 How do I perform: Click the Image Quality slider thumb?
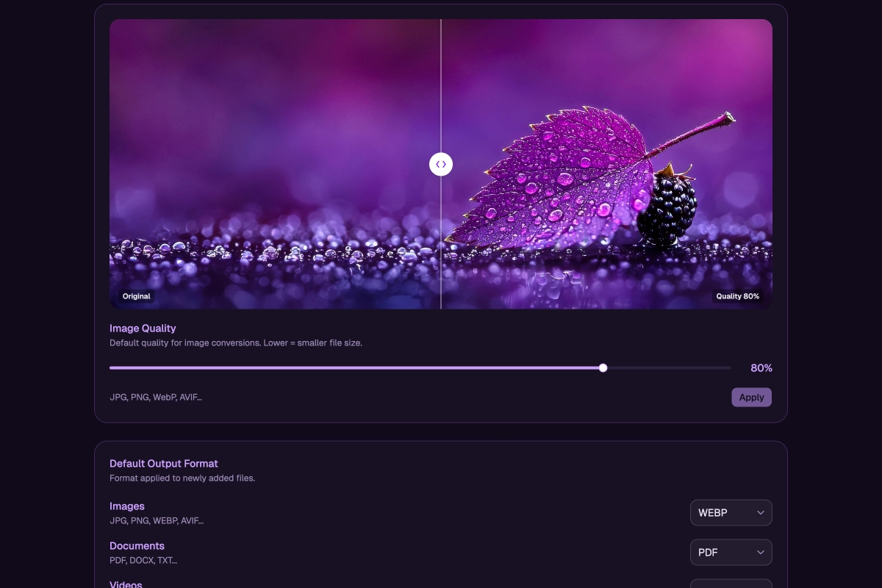click(603, 367)
